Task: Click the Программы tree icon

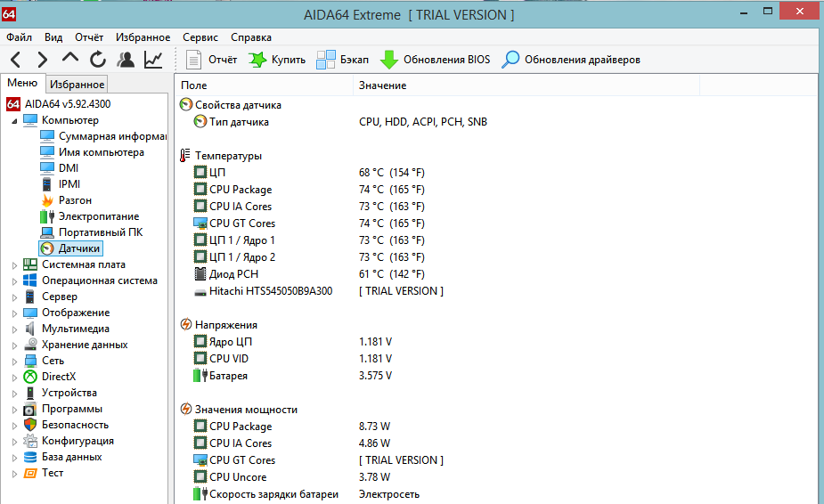Action: click(30, 409)
